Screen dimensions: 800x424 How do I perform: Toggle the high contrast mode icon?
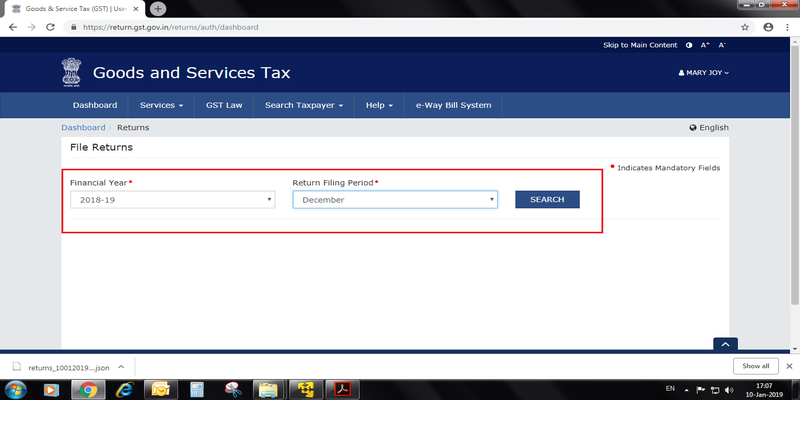(689, 46)
